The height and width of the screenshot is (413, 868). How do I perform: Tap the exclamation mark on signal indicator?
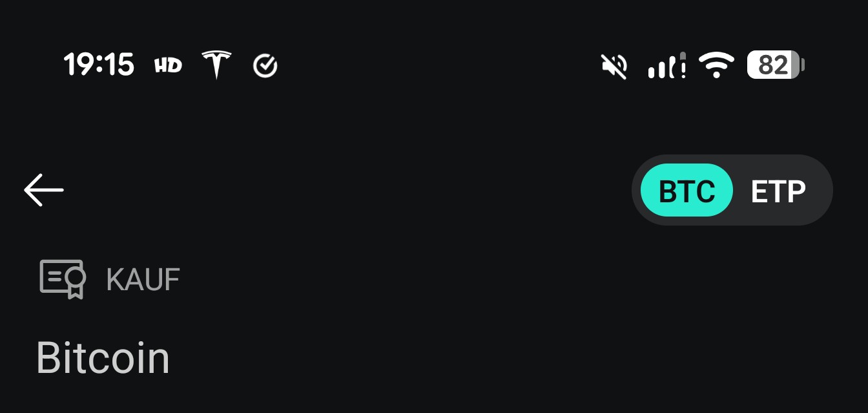click(682, 65)
